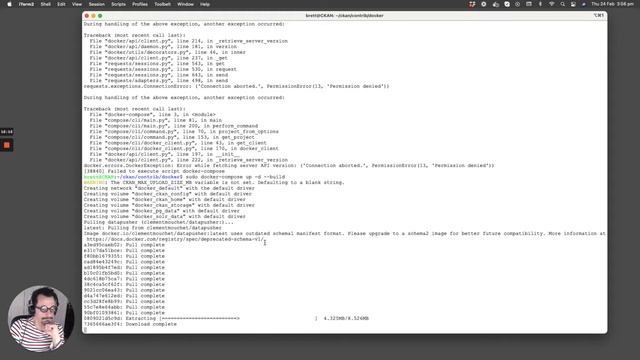The height and width of the screenshot is (360, 640).
Task: Click 'a3ed95caeb02: Pull complete' line
Action: [x=124, y=245]
